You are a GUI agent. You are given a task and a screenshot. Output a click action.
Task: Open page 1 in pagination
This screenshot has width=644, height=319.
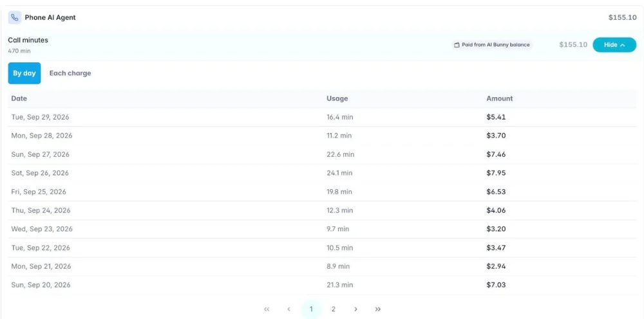pos(311,309)
